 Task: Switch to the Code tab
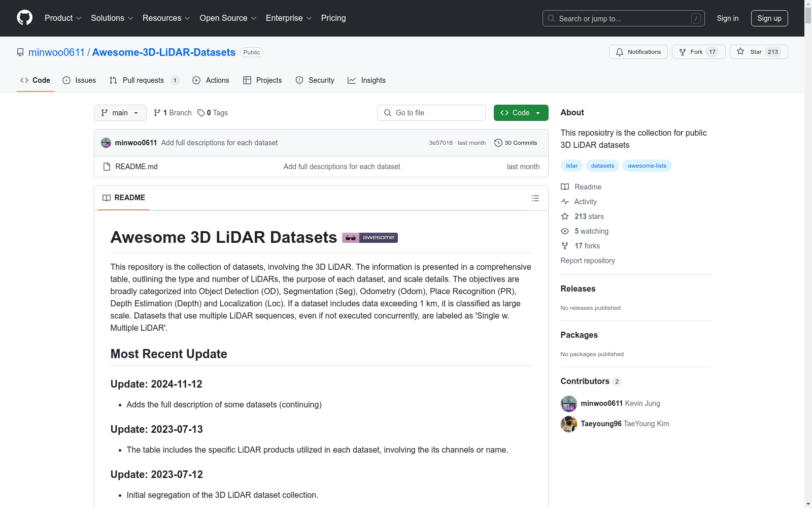click(x=36, y=80)
